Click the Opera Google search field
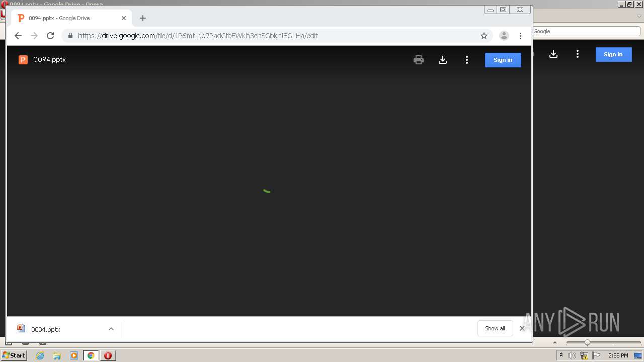644x362 pixels. tap(586, 31)
